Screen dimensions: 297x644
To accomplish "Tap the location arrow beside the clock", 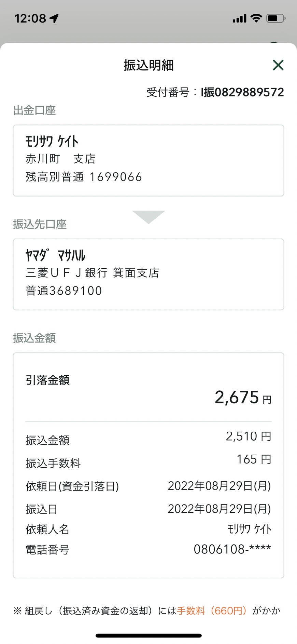I will point(54,18).
